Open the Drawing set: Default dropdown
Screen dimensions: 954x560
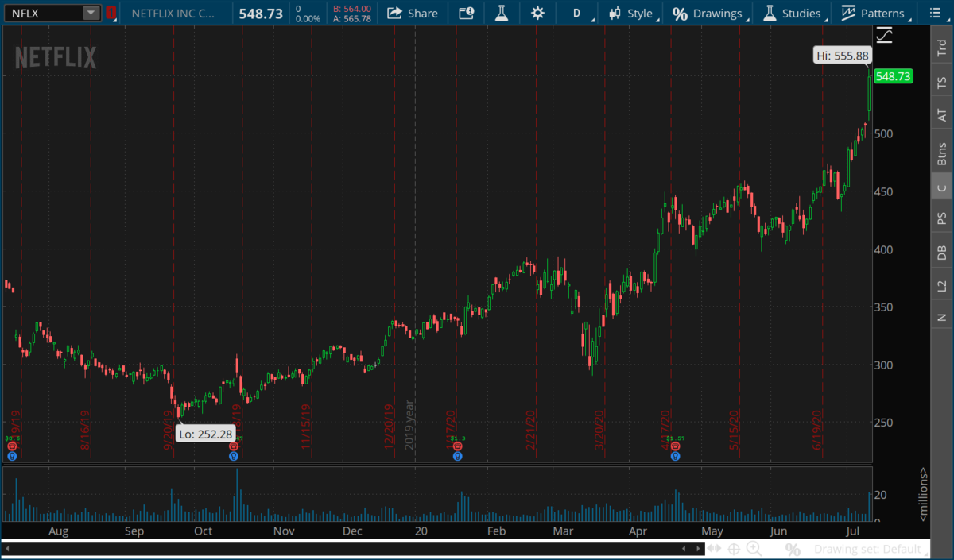pyautogui.click(x=871, y=549)
